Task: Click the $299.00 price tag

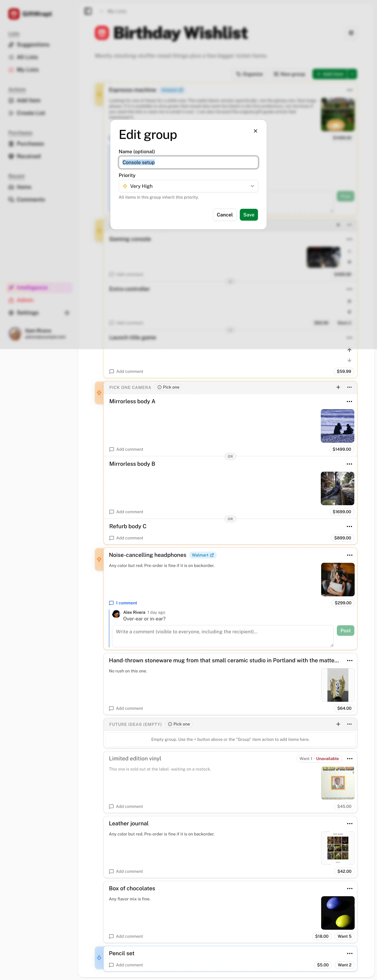Action: click(x=343, y=603)
